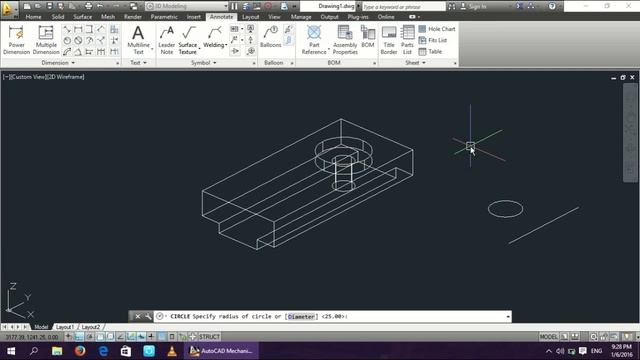Click the Fits List button
Image resolution: width=640 pixels, height=360 pixels.
click(x=433, y=40)
